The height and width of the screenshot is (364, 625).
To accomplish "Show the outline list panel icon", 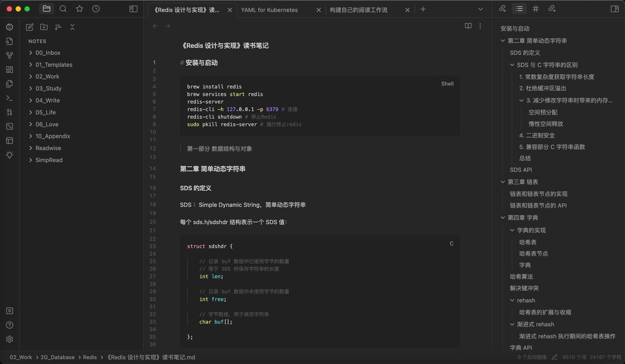I will pos(519,9).
